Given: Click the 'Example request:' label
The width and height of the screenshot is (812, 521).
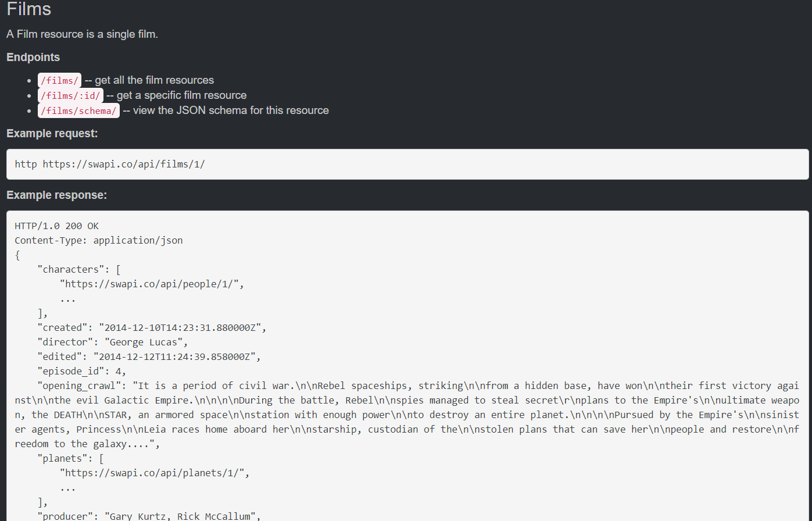Looking at the screenshot, I should tap(52, 133).
